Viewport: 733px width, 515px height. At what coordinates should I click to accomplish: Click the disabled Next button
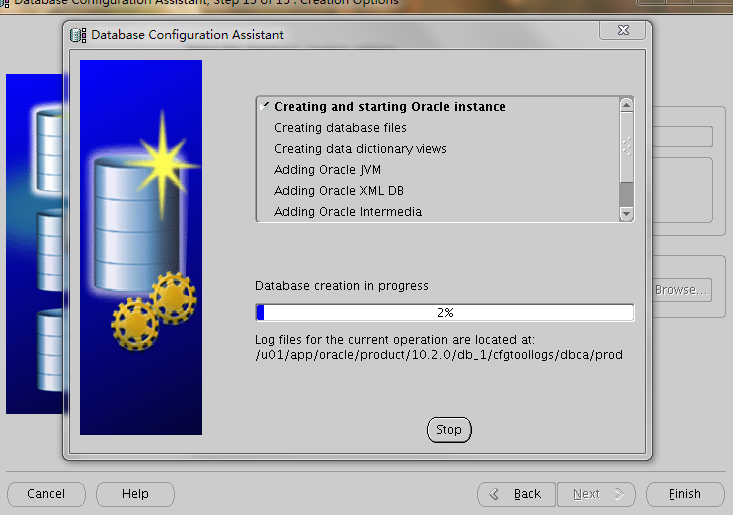[596, 494]
